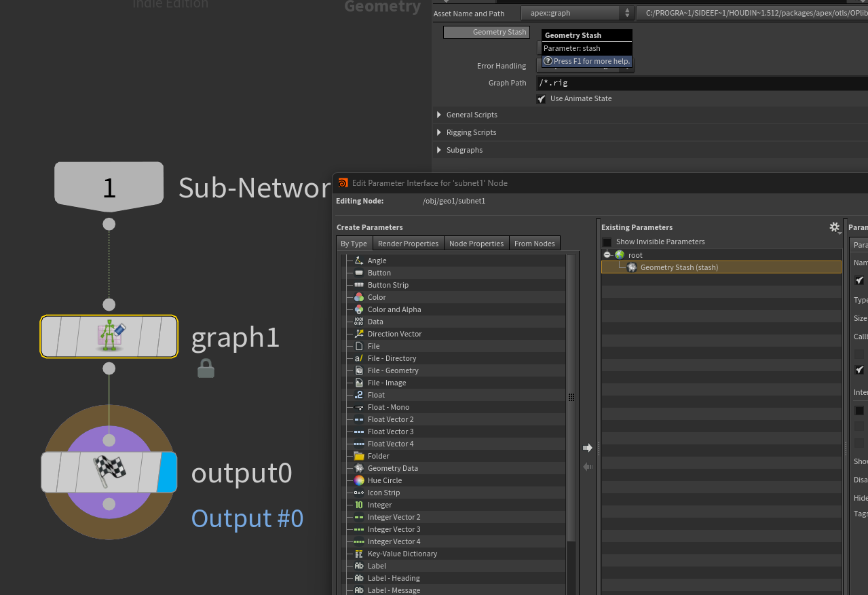Select the Label - Message parameter type
This screenshot has width=868, height=595.
(394, 590)
